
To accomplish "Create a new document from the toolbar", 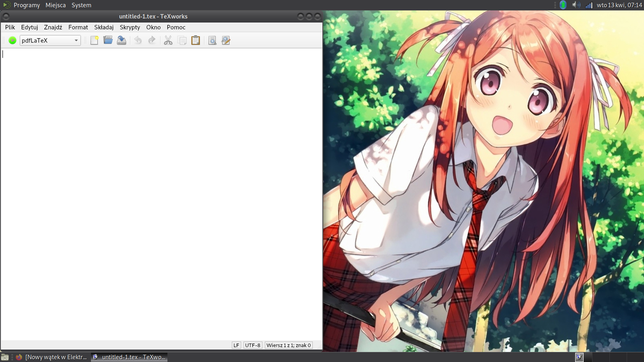I will pyautogui.click(x=94, y=40).
